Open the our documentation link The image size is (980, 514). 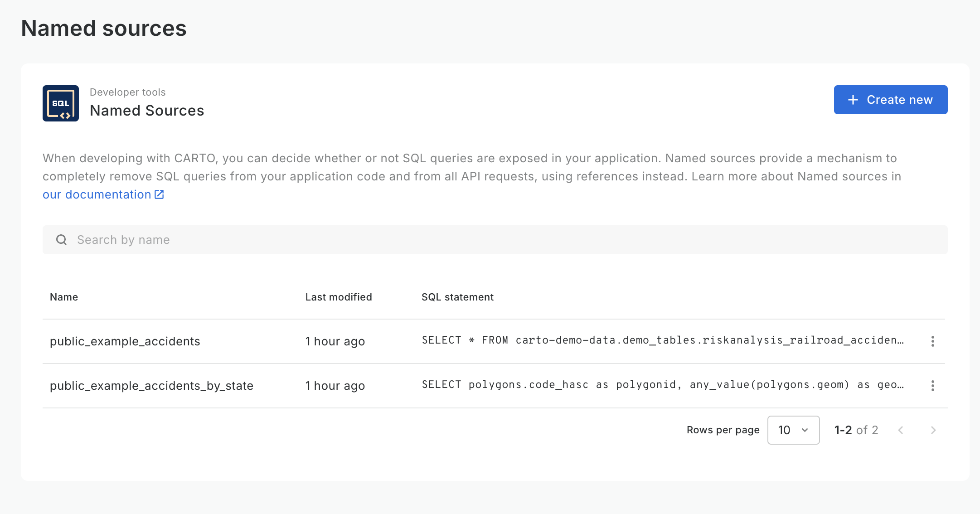(x=97, y=194)
